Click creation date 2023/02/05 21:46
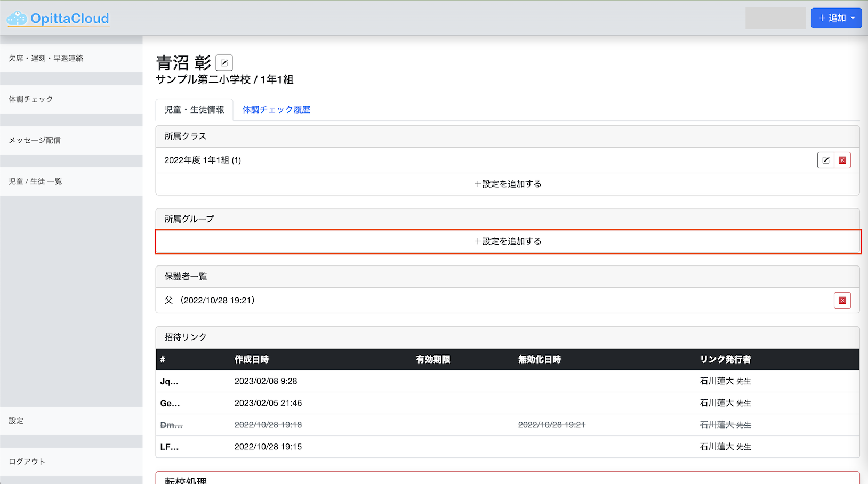868x484 pixels. pyautogui.click(x=268, y=403)
